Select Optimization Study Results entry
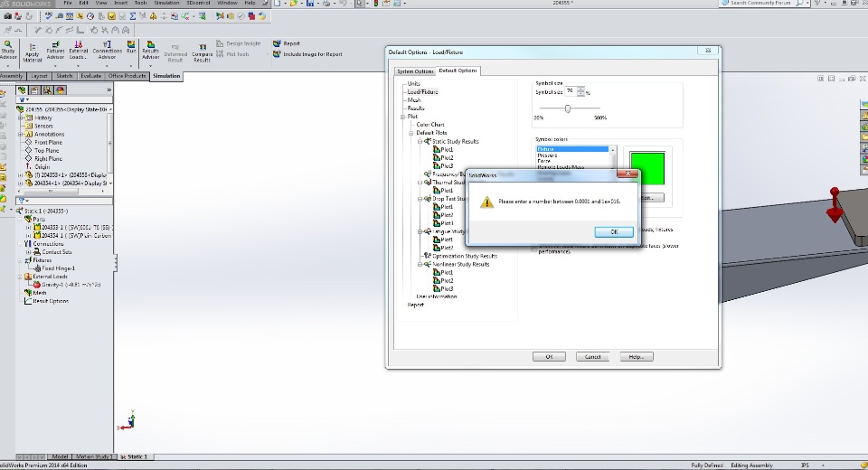The height and width of the screenshot is (470, 868). 465,256
